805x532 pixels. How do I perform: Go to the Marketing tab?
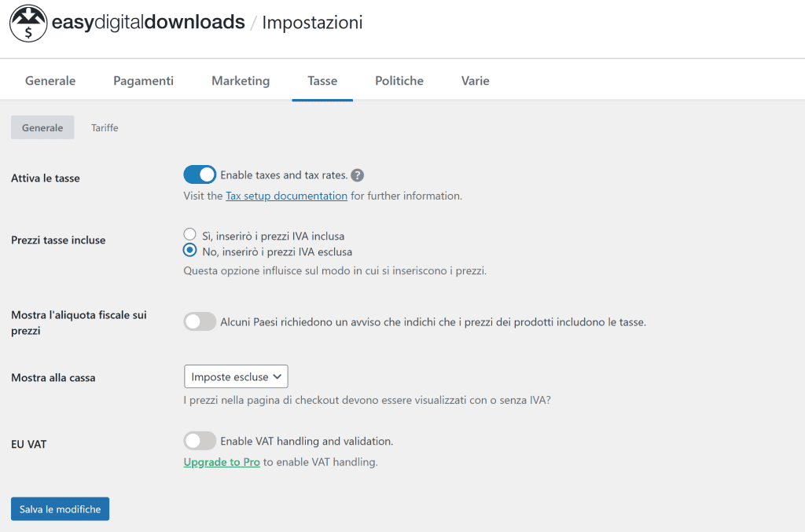[x=241, y=81]
